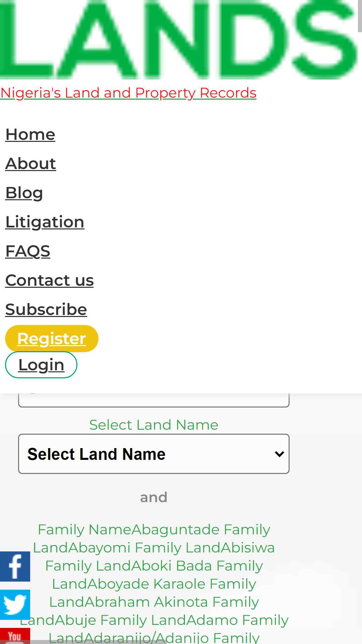Open the Twitter share icon
Viewport: 362px width, 644px height.
click(15, 605)
